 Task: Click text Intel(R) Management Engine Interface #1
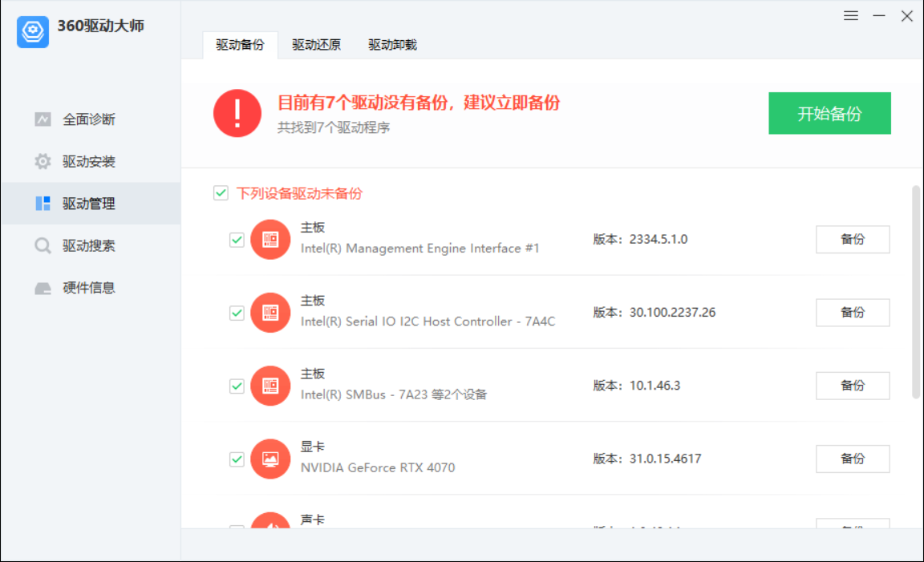tap(419, 249)
